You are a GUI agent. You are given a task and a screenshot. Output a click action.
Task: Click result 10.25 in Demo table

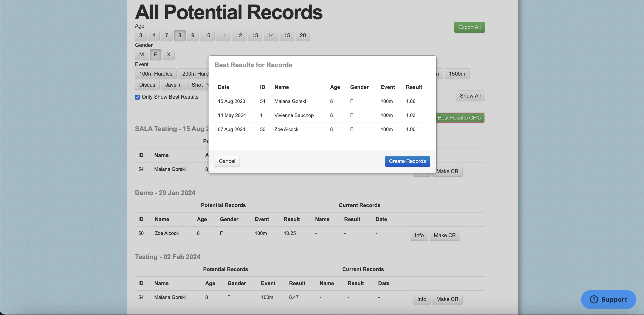coord(289,233)
